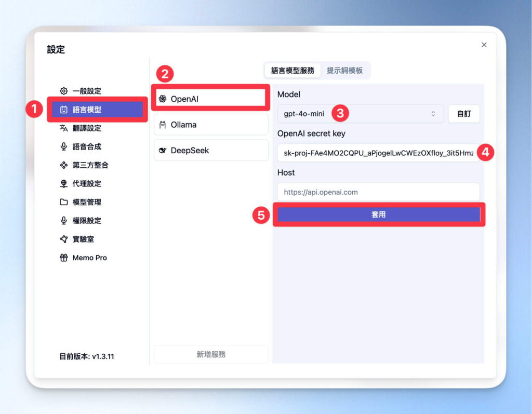The image size is (532, 414).
Task: Click the microphone icon beside 權限設定
Action: [x=63, y=221]
